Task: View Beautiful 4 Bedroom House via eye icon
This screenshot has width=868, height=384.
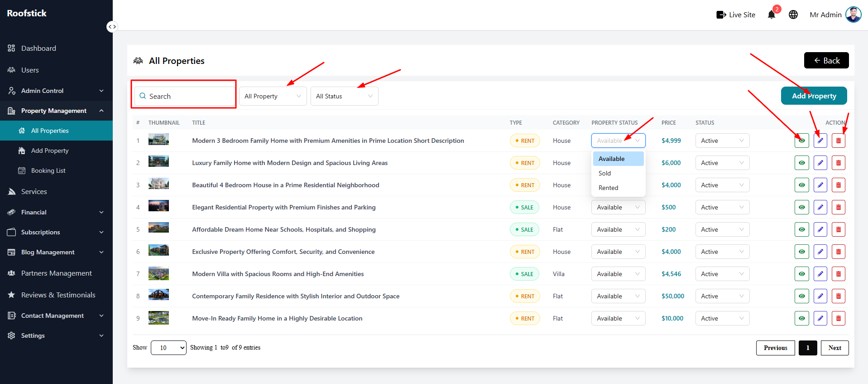Action: (802, 185)
